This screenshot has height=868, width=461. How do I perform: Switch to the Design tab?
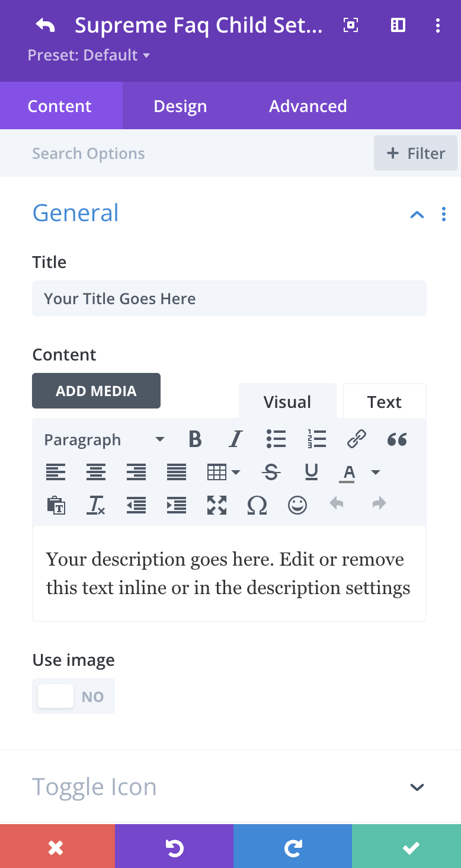coord(180,106)
